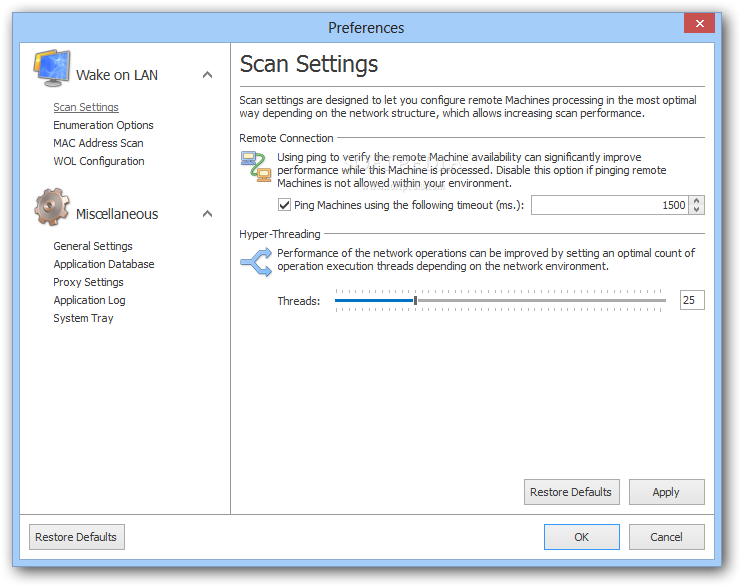Click the Miscellaneous gear icon
The width and height of the screenshot is (742, 587).
52,207
